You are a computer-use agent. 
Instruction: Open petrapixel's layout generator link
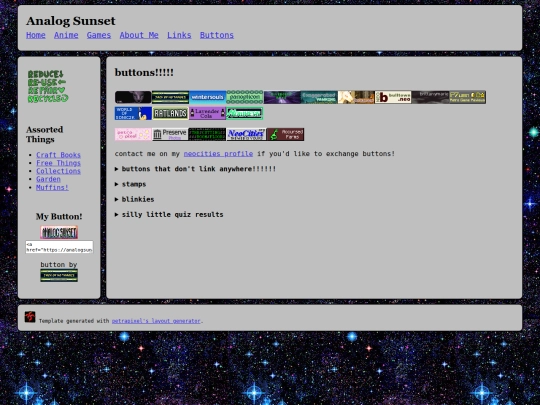pos(156,321)
